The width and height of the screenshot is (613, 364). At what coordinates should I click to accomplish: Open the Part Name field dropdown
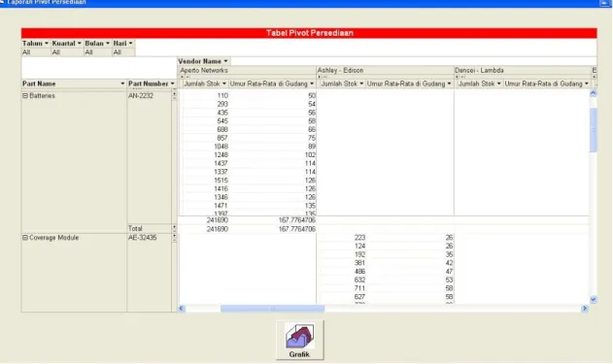[122, 83]
